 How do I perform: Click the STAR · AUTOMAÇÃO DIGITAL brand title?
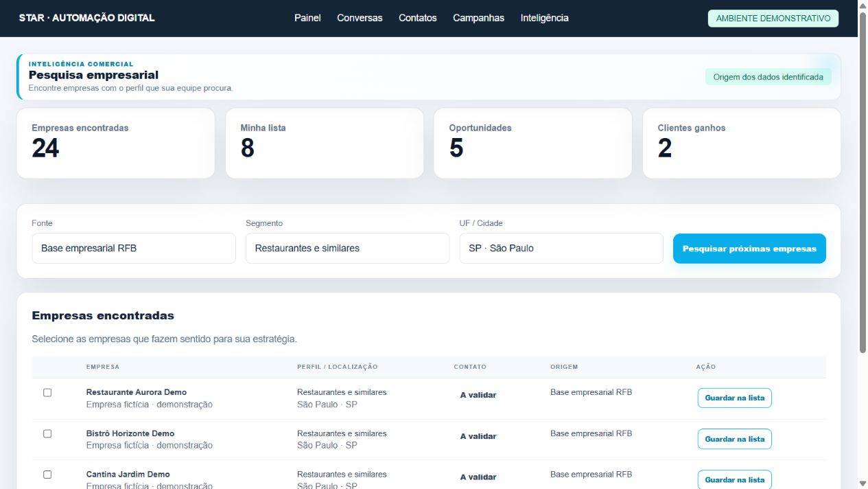[x=87, y=18]
